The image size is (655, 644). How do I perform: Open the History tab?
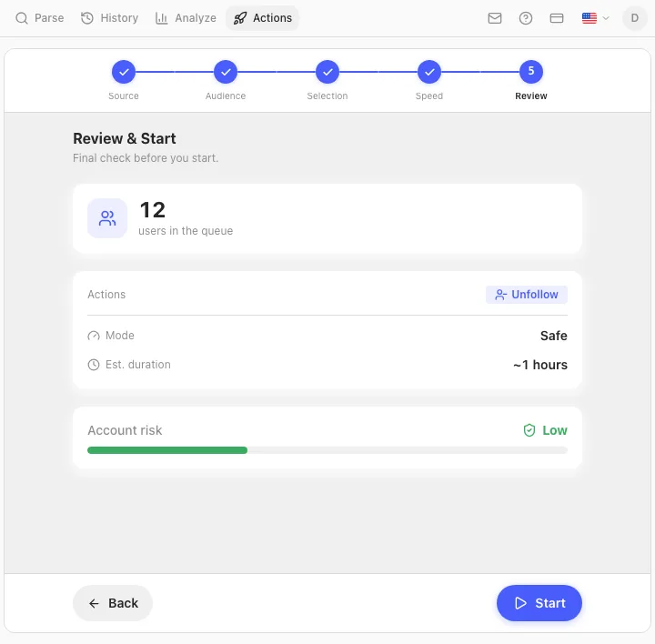[x=109, y=18]
